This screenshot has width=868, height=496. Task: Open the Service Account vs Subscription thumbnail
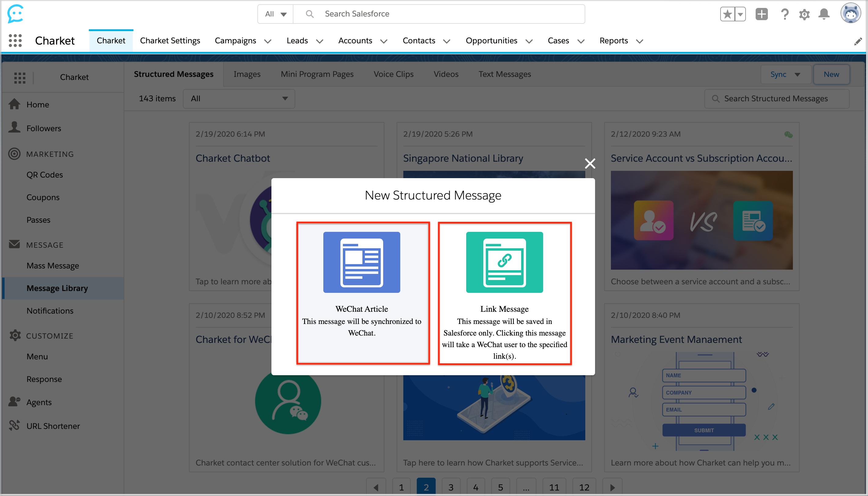click(x=702, y=220)
